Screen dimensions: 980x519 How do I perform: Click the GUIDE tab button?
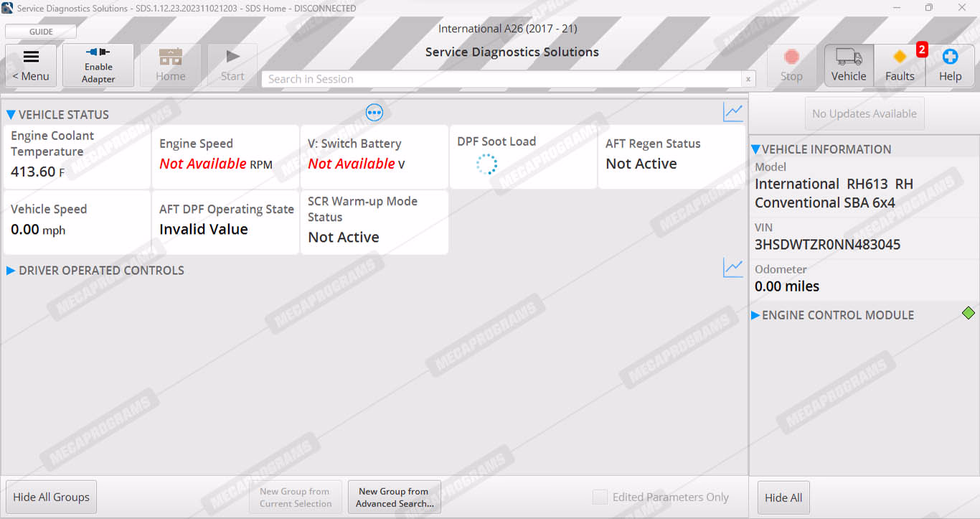click(41, 32)
